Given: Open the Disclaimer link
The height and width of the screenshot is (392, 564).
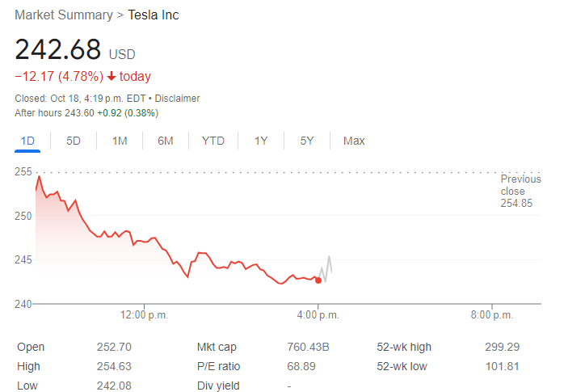Looking at the screenshot, I should tap(177, 99).
